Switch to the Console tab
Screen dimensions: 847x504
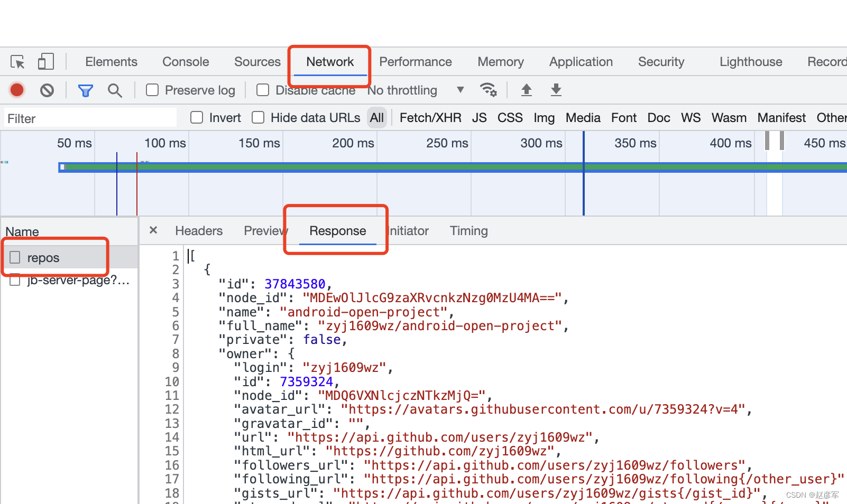point(186,62)
